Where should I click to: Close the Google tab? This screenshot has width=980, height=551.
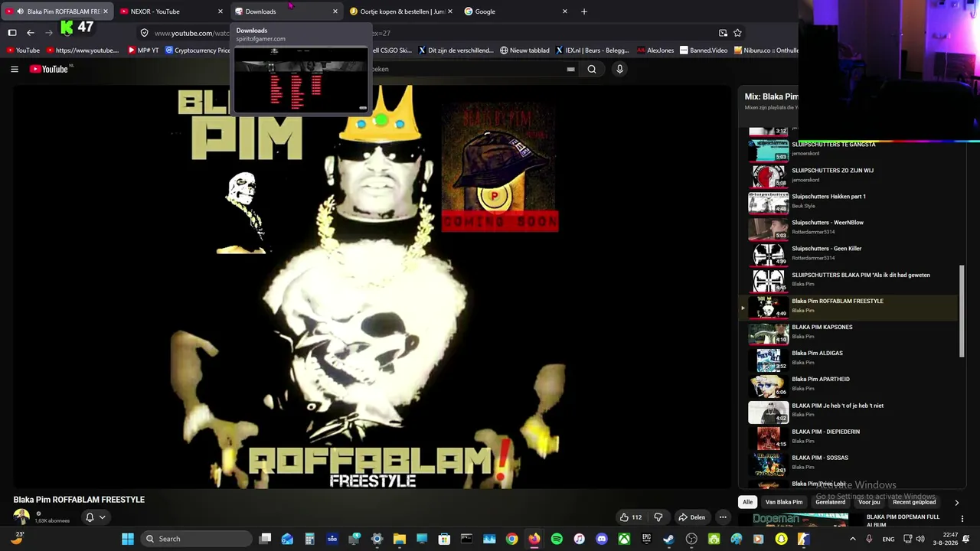[x=565, y=11]
